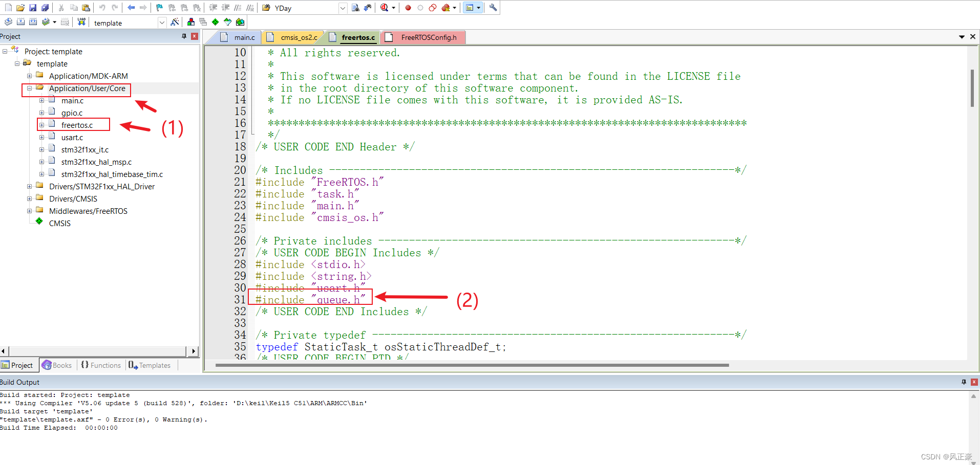The width and height of the screenshot is (980, 465).
Task: Indent selected lines using the indent icon
Action: tap(213, 8)
